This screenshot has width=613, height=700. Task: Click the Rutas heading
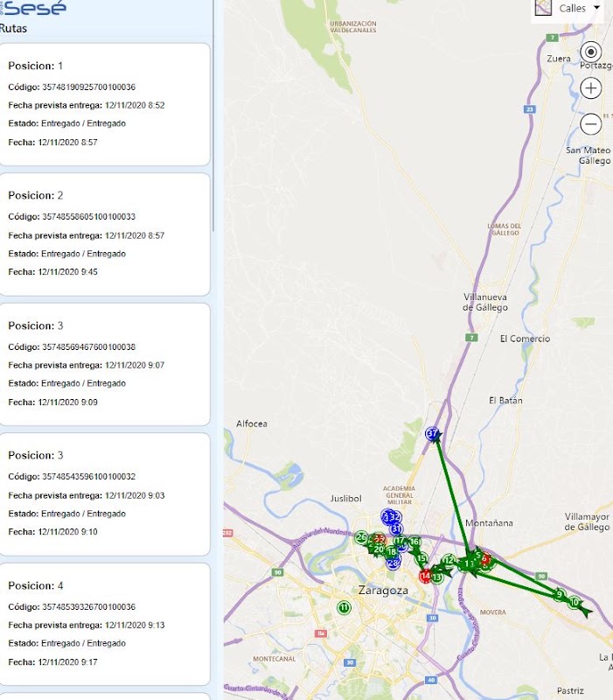coord(13,28)
